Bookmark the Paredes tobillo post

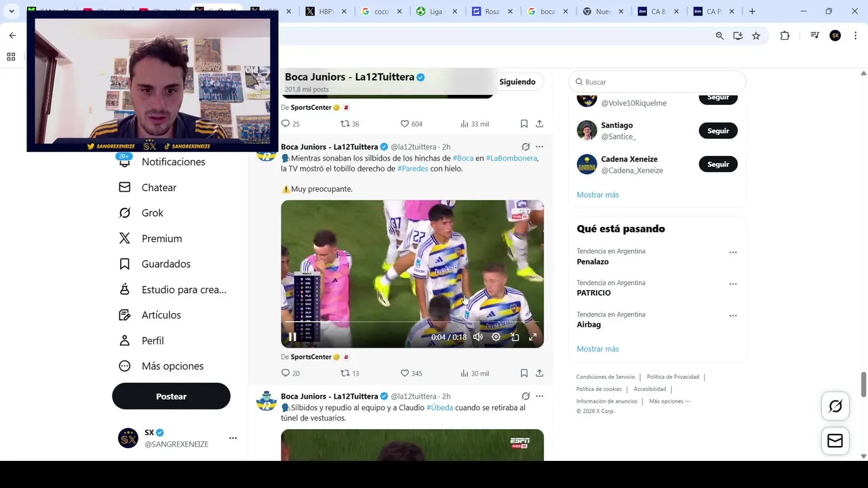[524, 373]
